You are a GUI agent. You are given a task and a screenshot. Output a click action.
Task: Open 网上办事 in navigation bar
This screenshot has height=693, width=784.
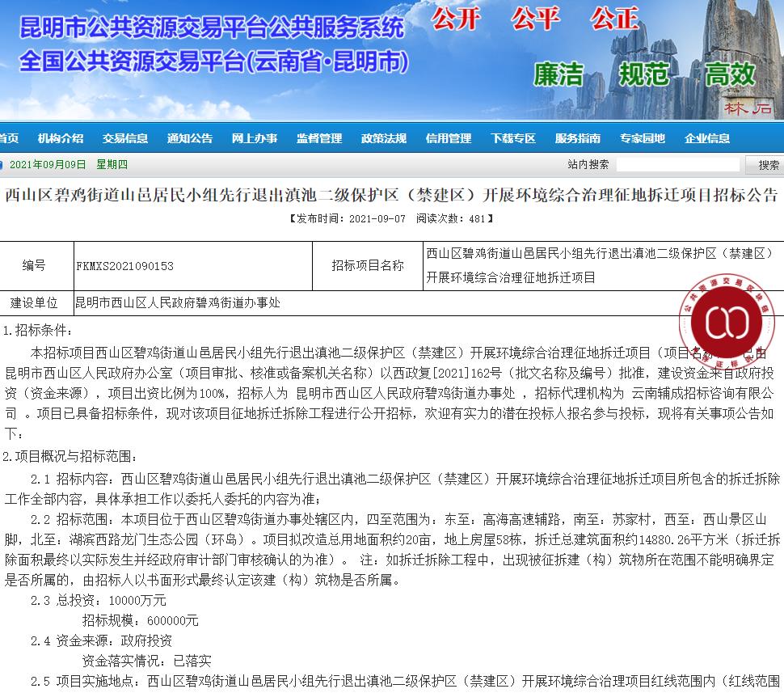pos(254,138)
